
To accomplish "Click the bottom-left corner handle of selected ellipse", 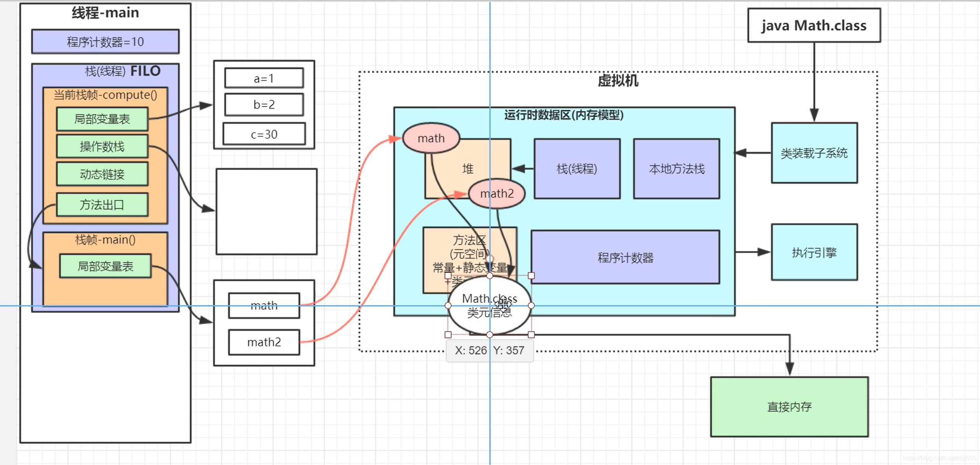I will [448, 335].
